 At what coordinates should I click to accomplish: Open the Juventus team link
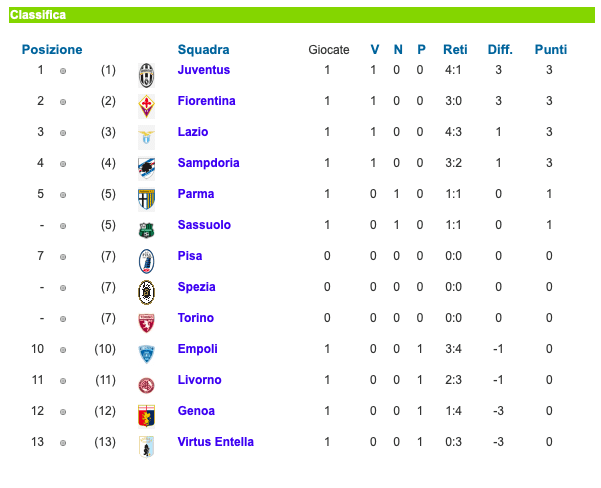(x=204, y=70)
